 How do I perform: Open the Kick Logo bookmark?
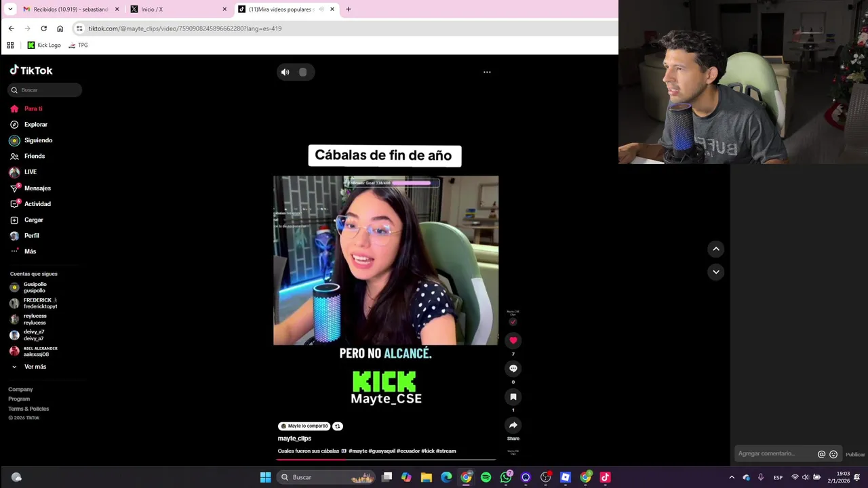pyautogui.click(x=44, y=45)
